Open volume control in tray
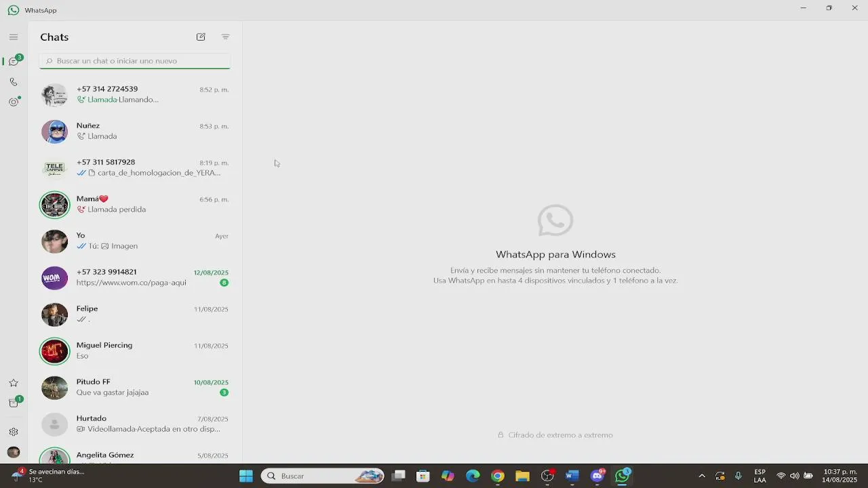This screenshot has width=868, height=488. [x=795, y=476]
